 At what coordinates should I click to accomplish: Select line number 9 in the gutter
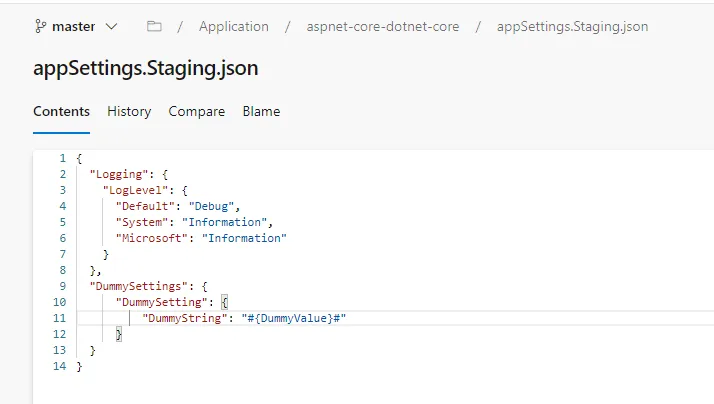[x=63, y=286]
